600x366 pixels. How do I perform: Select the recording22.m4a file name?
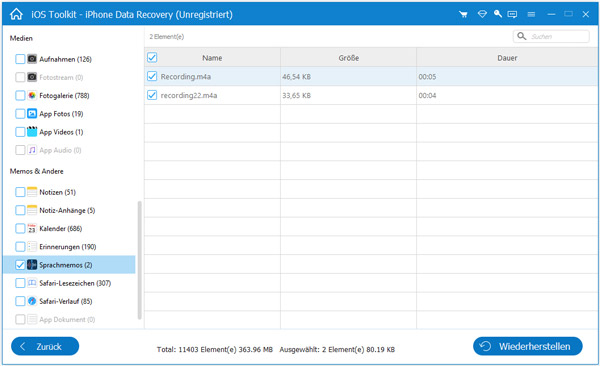[x=189, y=95]
